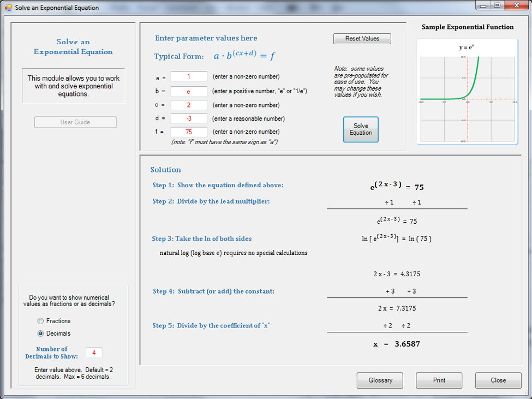Click the Close button at bottom right
532x399 pixels.
[498, 380]
